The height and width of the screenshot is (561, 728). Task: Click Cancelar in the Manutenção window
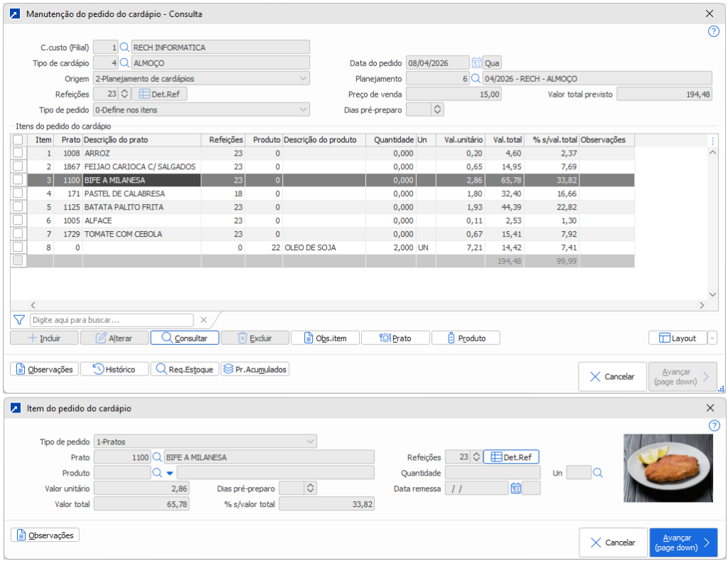(612, 377)
